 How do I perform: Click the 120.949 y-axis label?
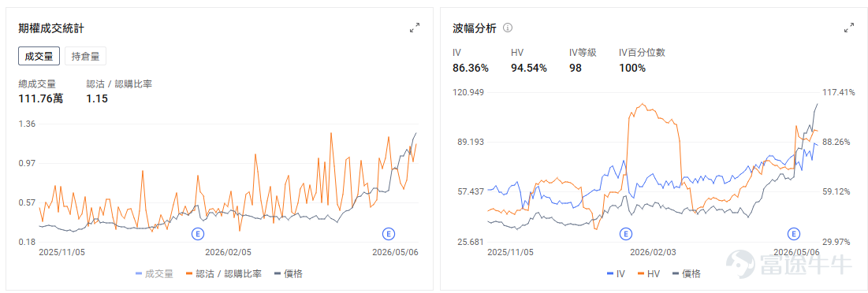pyautogui.click(x=468, y=92)
